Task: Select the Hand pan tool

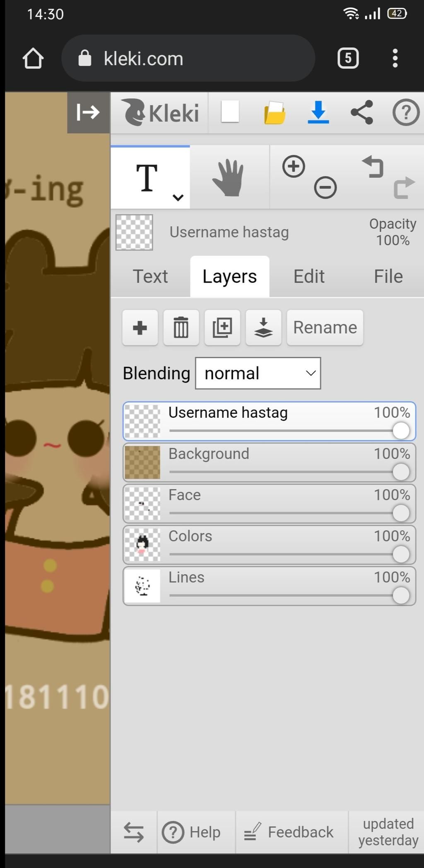Action: click(229, 178)
